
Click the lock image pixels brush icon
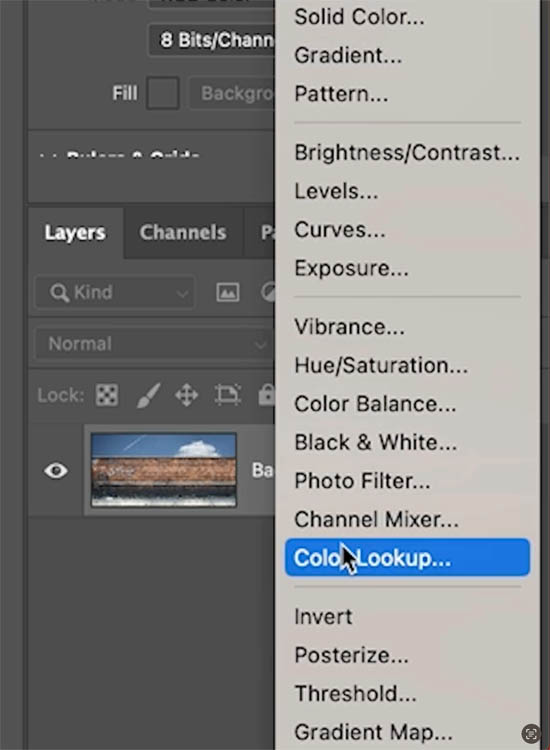148,395
